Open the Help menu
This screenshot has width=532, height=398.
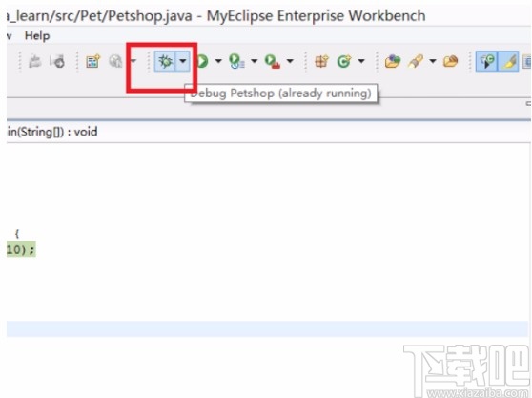click(x=37, y=35)
